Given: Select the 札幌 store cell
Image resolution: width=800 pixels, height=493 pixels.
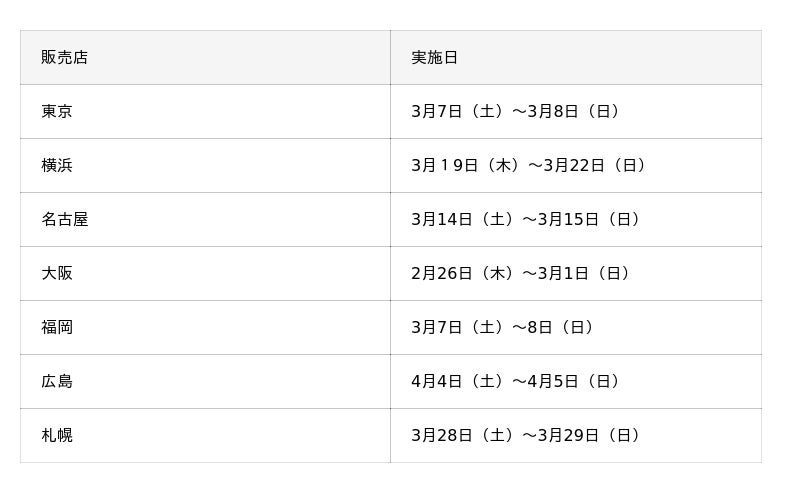Looking at the screenshot, I should tap(57, 436).
